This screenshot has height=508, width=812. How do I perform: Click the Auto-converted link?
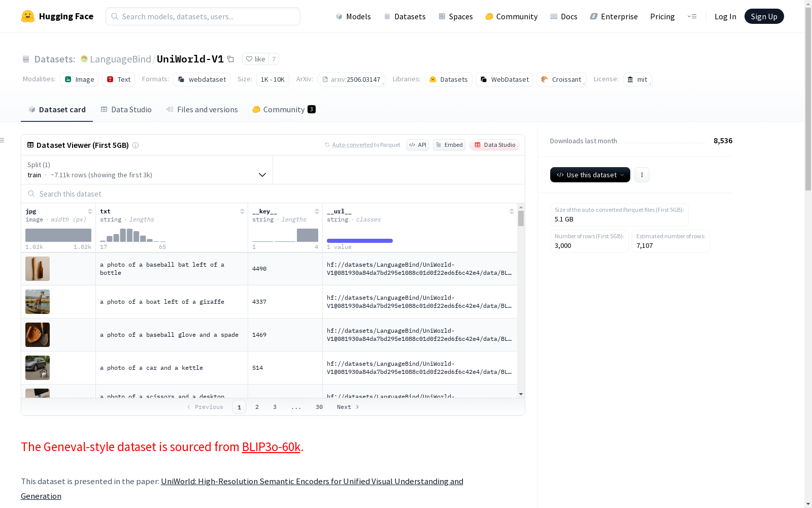pos(352,145)
